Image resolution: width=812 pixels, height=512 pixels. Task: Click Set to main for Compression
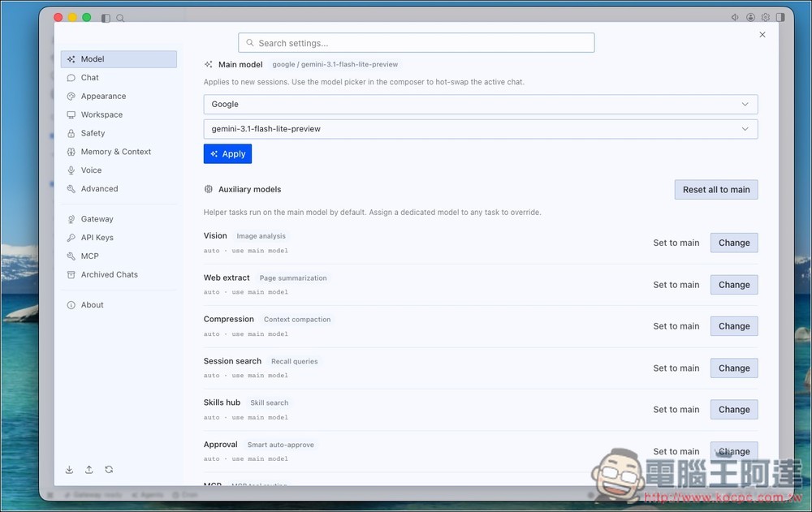[x=676, y=326]
